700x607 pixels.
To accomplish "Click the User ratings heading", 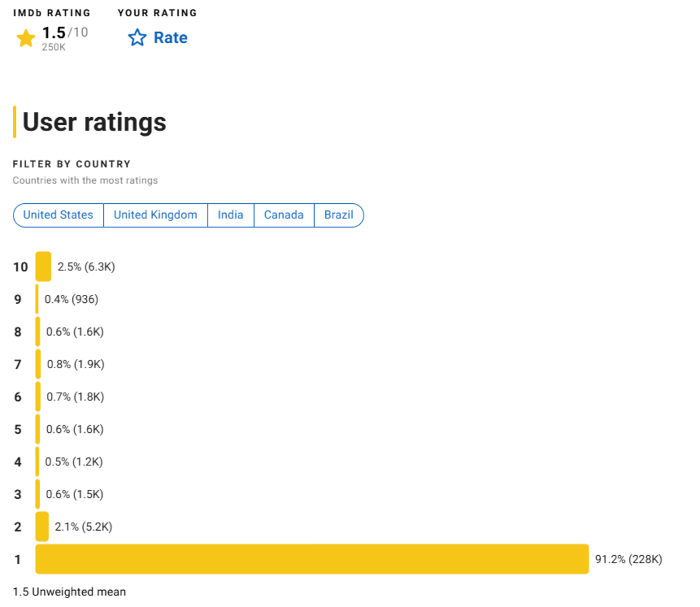I will pos(94,122).
